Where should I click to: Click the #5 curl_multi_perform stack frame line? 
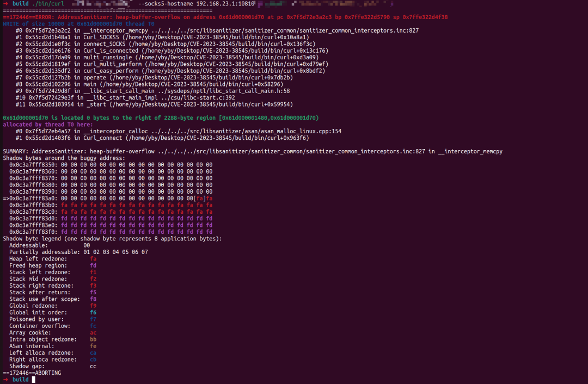coord(172,64)
